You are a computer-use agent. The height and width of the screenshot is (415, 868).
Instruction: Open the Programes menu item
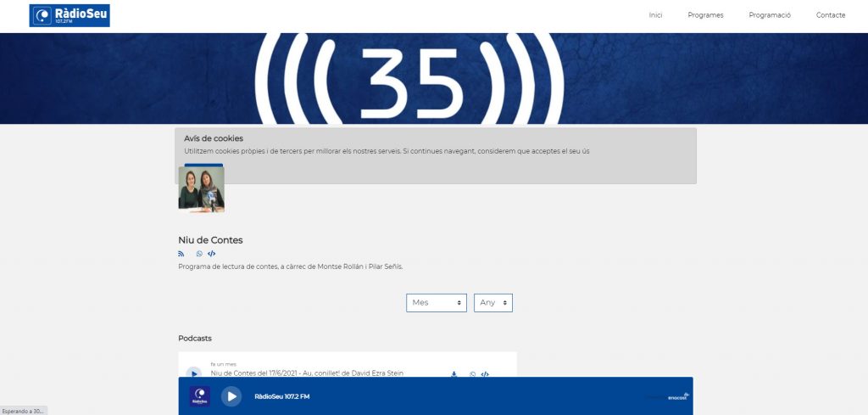pos(705,15)
